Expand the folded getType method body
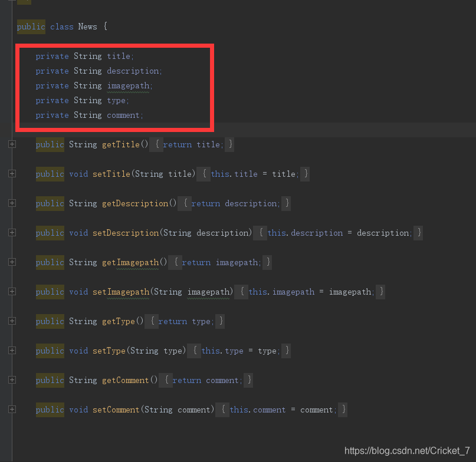Image resolution: width=476 pixels, height=462 pixels. click(12, 321)
